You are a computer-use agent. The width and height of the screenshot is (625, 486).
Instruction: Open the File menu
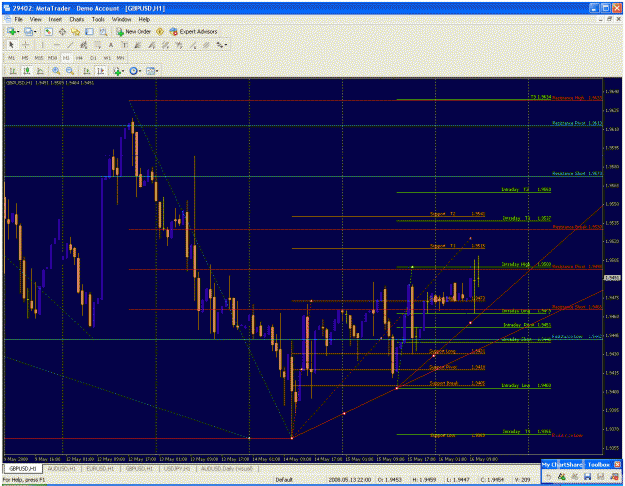(19, 19)
